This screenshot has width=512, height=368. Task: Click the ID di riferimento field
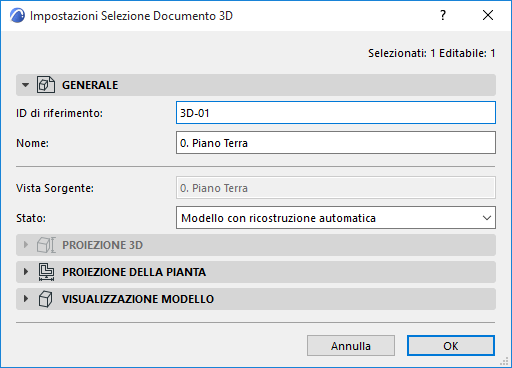pos(336,113)
